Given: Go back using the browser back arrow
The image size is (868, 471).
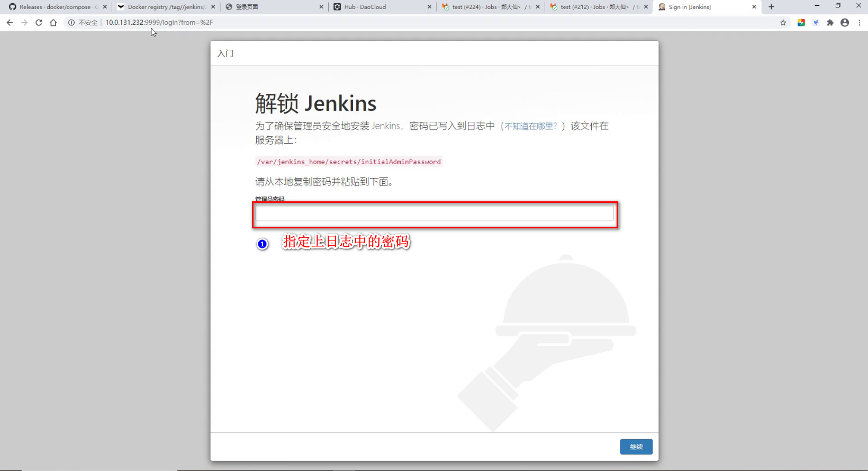Looking at the screenshot, I should [10, 23].
